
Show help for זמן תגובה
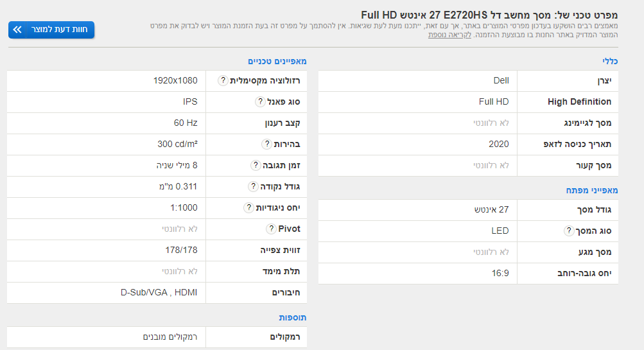[255, 165]
